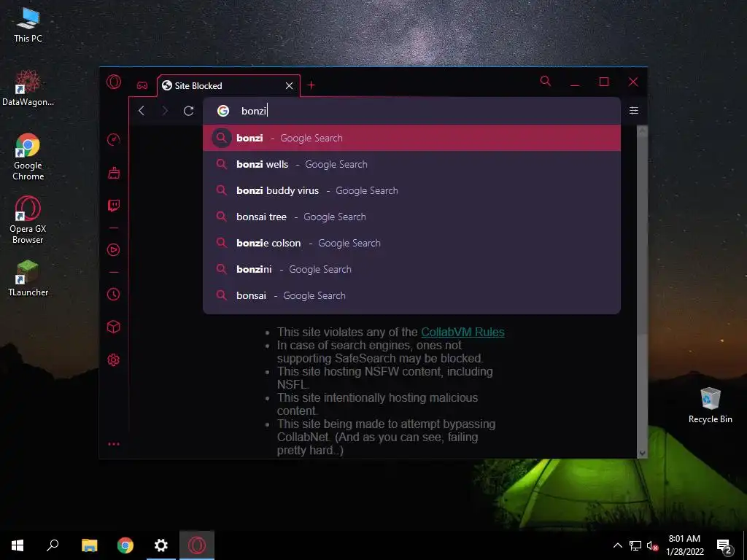
Task: Open File Explorer from taskbar
Action: click(x=89, y=545)
